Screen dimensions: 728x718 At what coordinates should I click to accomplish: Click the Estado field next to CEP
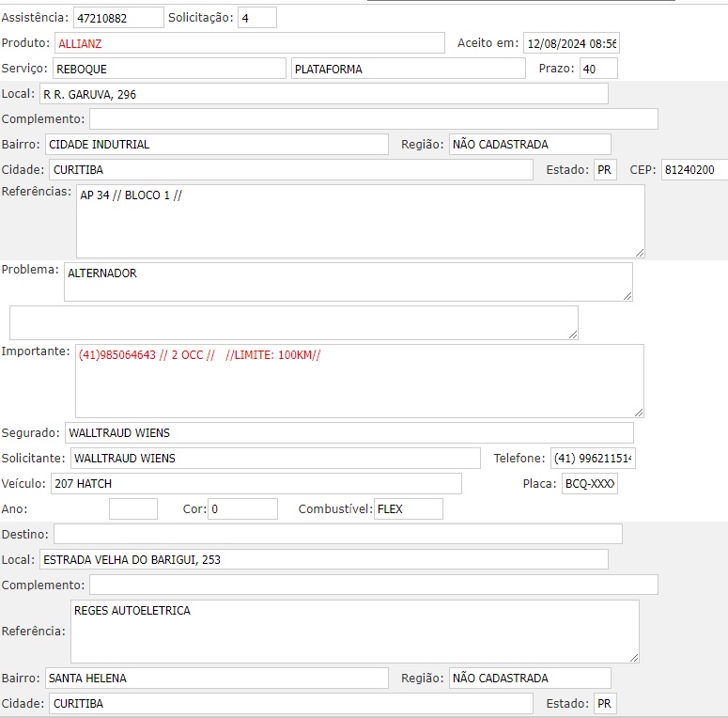[606, 170]
